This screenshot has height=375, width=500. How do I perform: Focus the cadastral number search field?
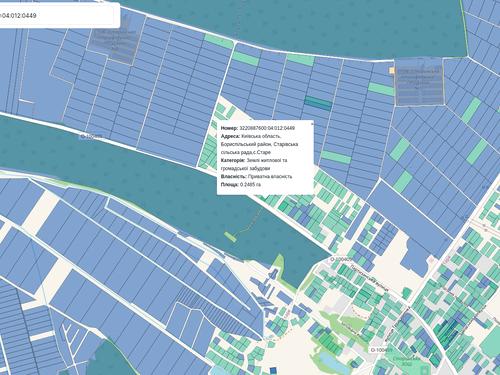(x=58, y=15)
